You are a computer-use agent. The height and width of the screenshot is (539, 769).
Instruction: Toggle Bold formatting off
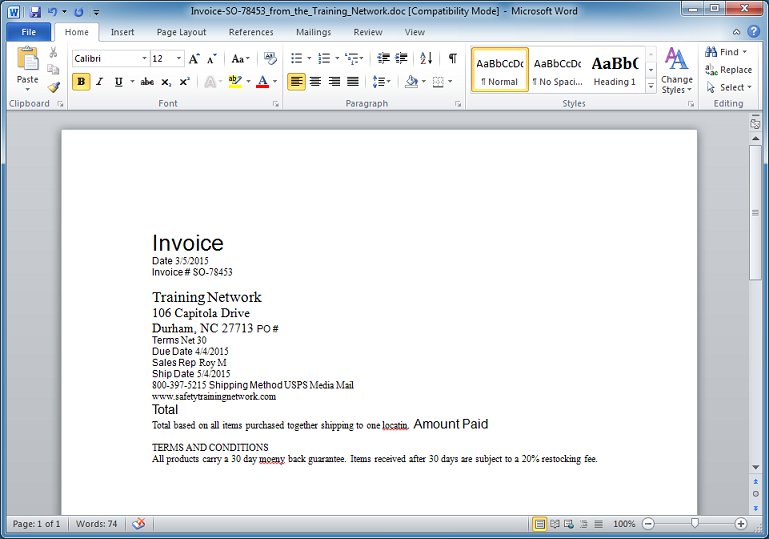click(x=81, y=82)
